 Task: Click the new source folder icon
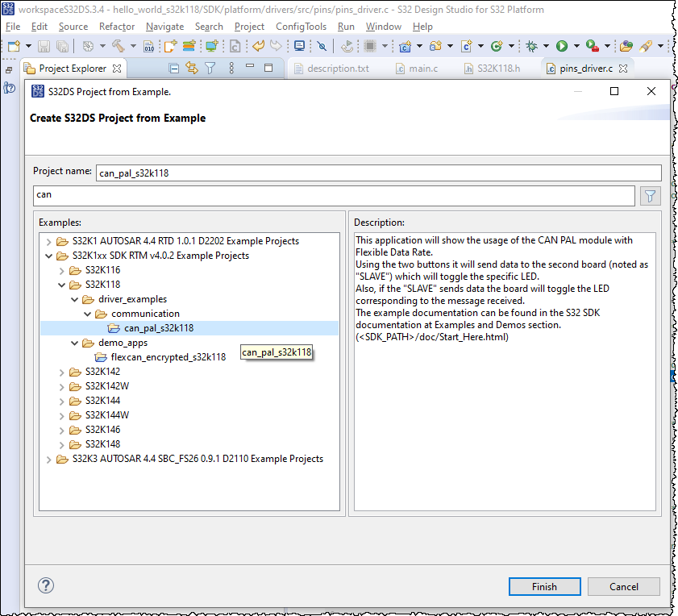coord(435,46)
